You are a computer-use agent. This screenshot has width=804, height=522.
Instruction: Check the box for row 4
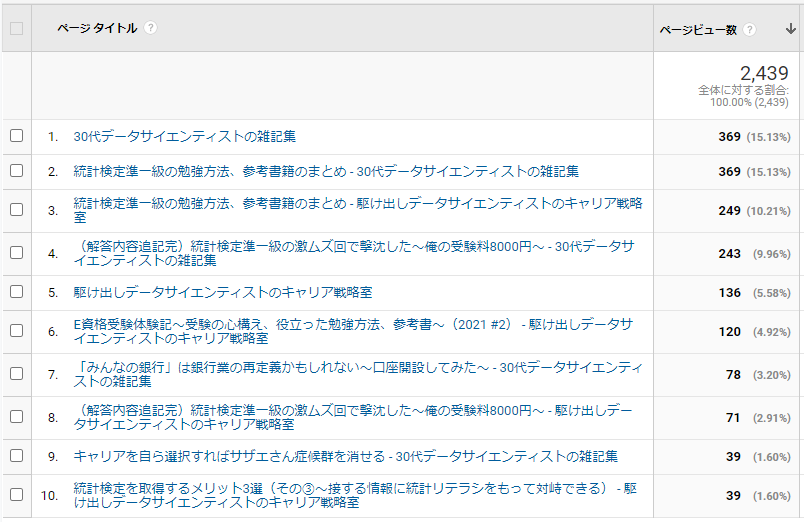pos(16,253)
